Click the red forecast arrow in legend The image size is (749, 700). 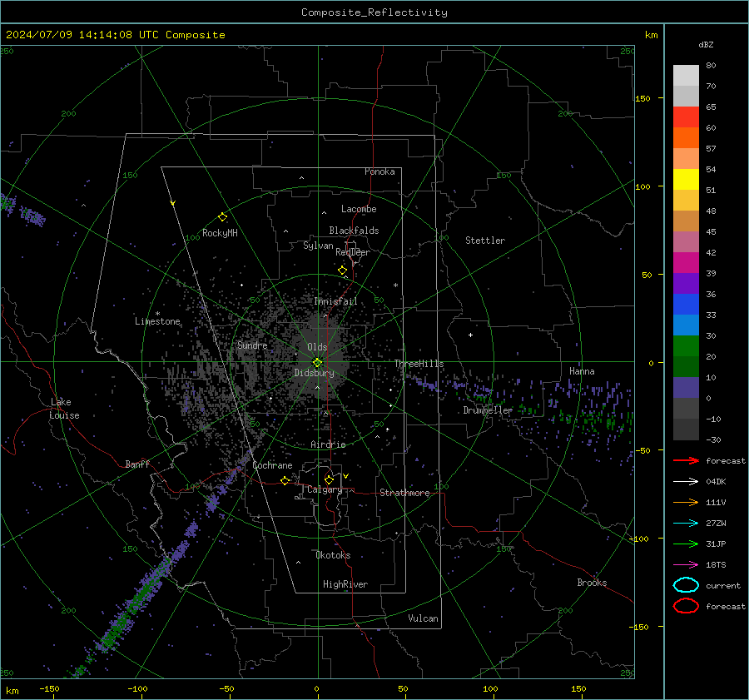click(687, 460)
